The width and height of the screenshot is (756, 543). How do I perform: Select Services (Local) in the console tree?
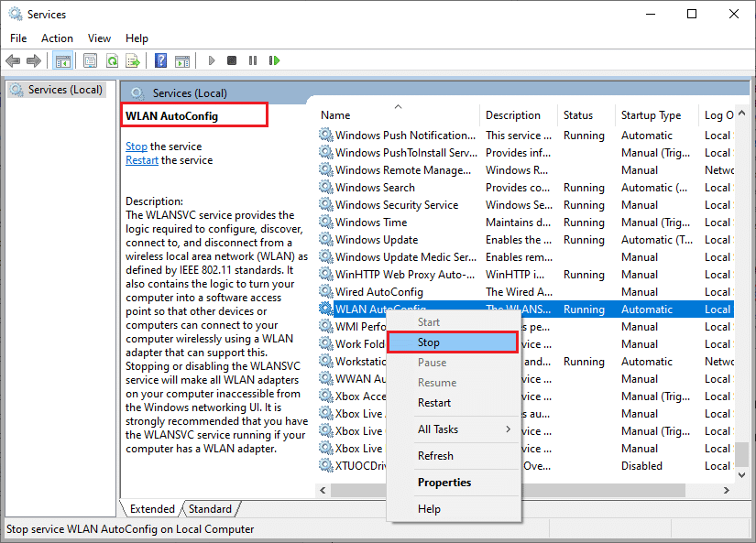[57, 90]
